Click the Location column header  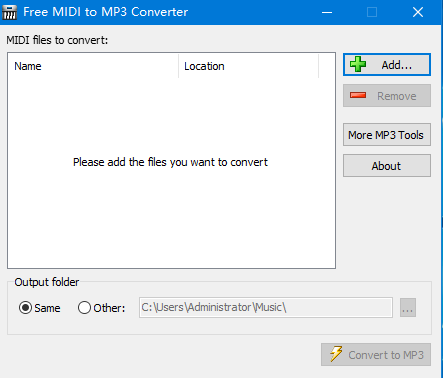249,66
